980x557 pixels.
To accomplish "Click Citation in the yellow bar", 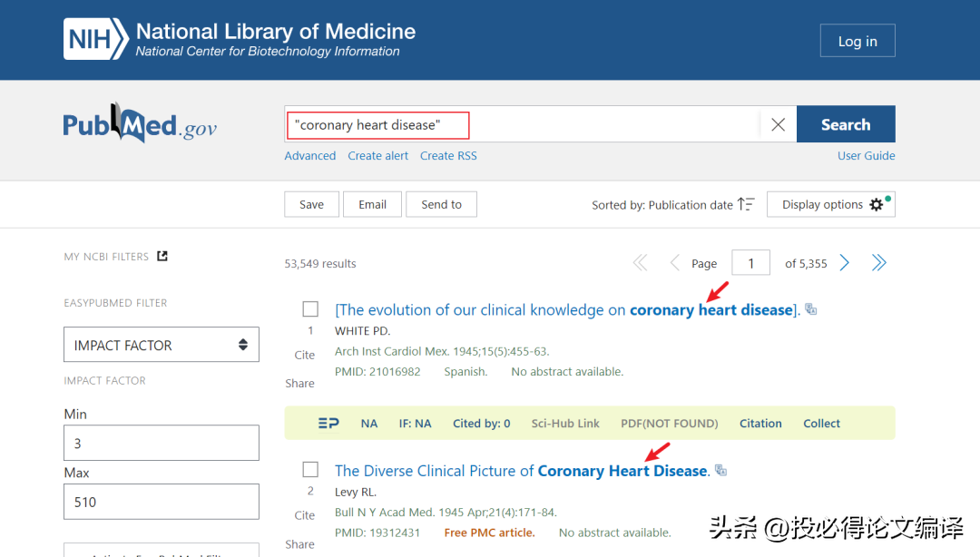I will point(760,424).
